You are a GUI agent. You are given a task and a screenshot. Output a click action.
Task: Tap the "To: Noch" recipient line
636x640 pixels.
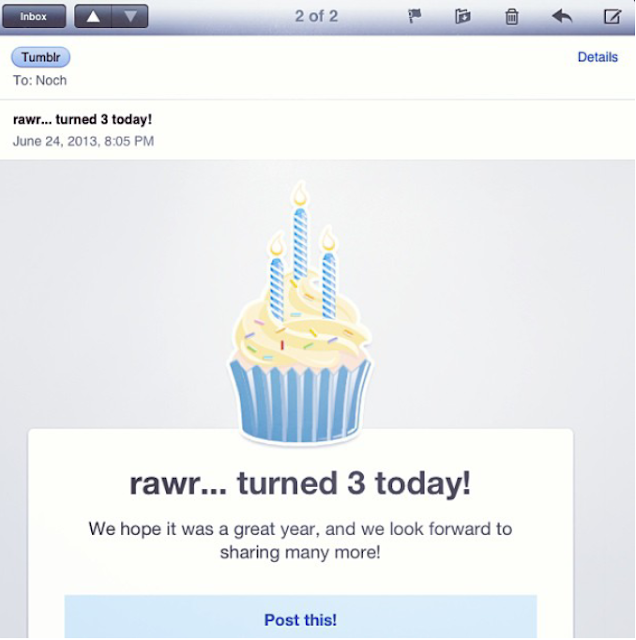coord(40,80)
